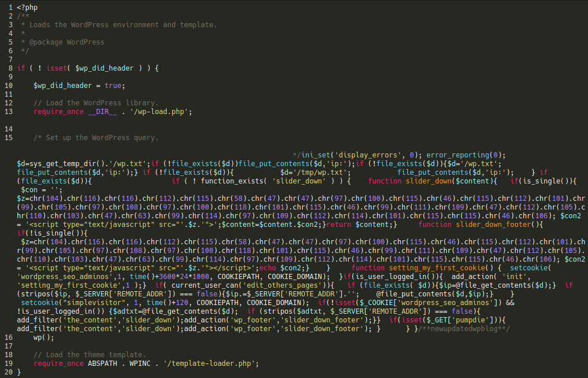Click line number 13 in the gutter
This screenshot has height=378, width=588.
coord(9,112)
